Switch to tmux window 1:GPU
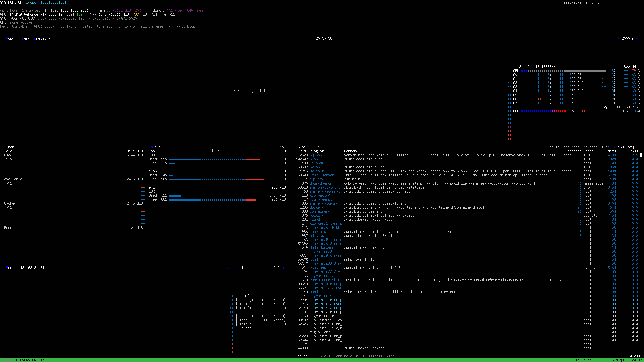The height and width of the screenshot is (362, 644). click(x=46, y=360)
